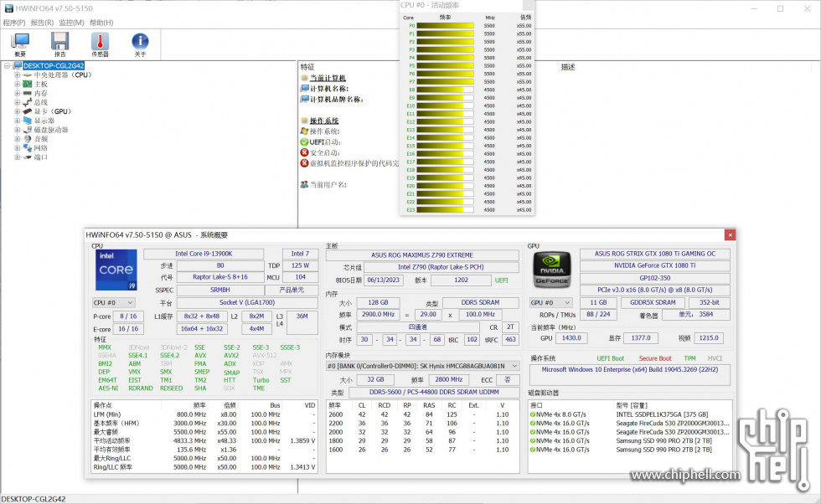
Task: Expand the 中央处理器 (CPU) tree node
Action: click(18, 75)
